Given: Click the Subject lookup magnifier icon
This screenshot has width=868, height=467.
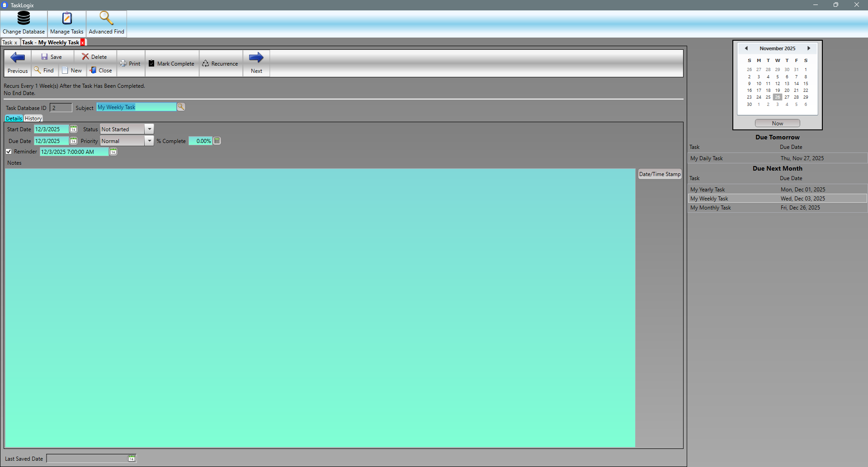Looking at the screenshot, I should pos(181,107).
